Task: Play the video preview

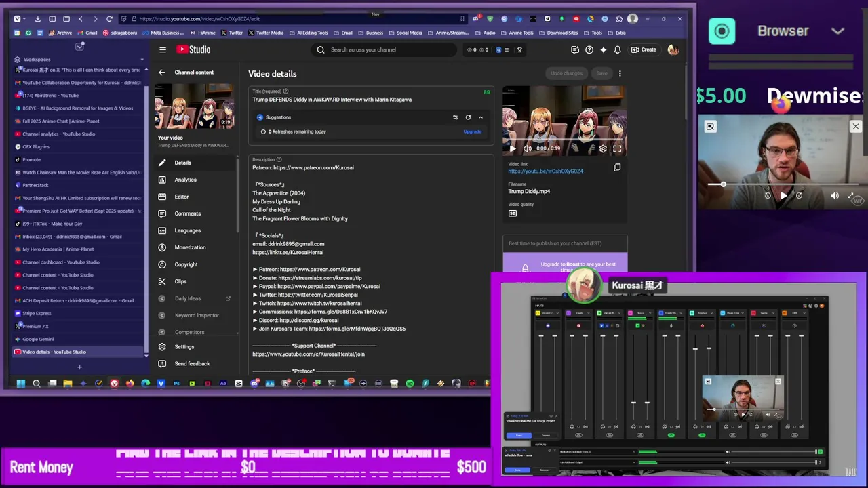Action: 512,148
